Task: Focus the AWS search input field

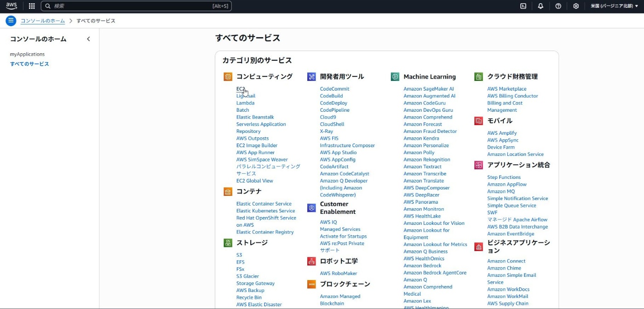Action: pyautogui.click(x=136, y=6)
